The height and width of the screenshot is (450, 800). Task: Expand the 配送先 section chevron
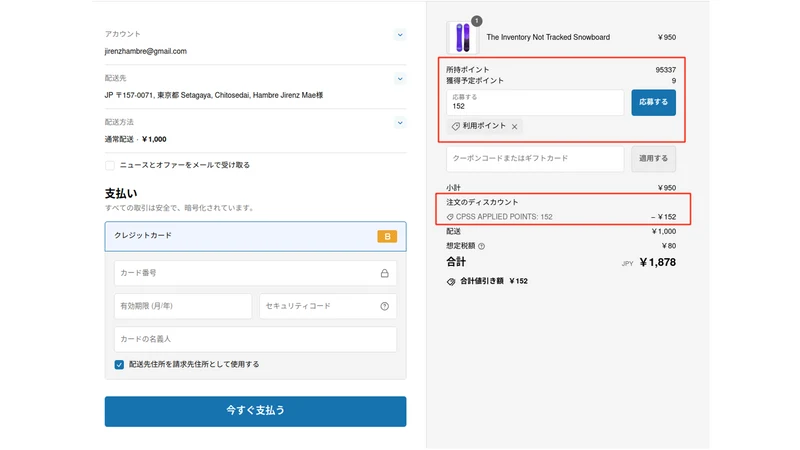[x=400, y=79]
